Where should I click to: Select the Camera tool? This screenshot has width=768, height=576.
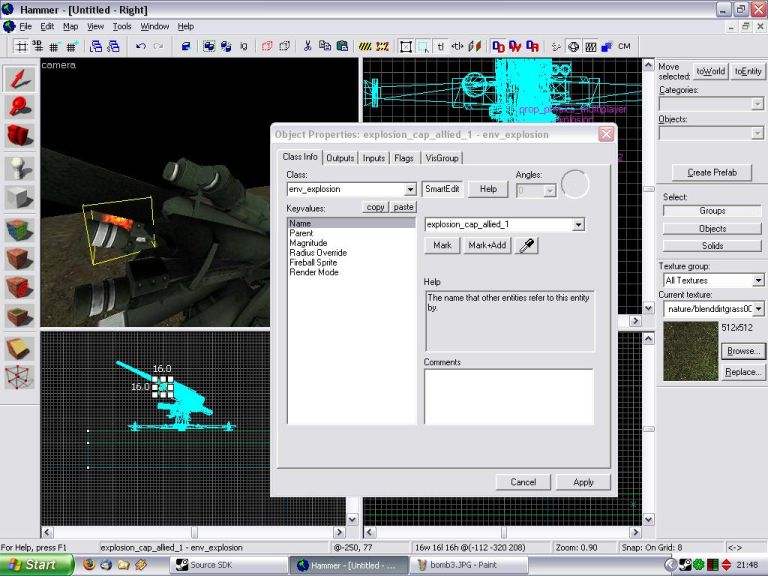coord(20,135)
